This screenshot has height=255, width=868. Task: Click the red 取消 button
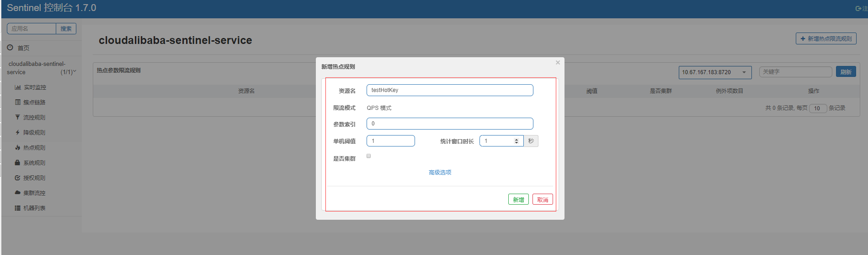[x=543, y=200]
